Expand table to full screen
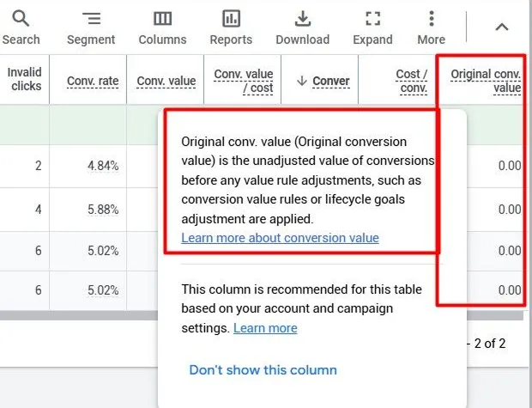The width and height of the screenshot is (532, 408). [373, 18]
